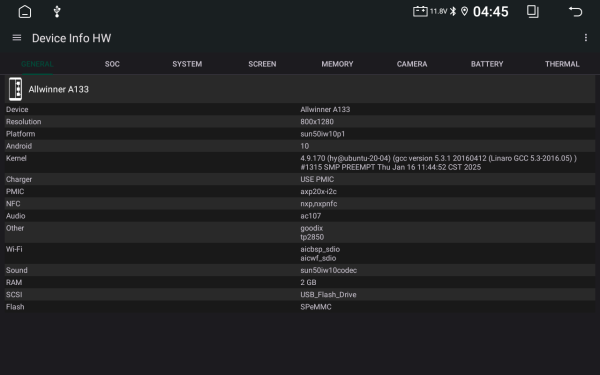Screen dimensions: 600x375
Task: Switch to the SOC tab
Action: point(112,64)
